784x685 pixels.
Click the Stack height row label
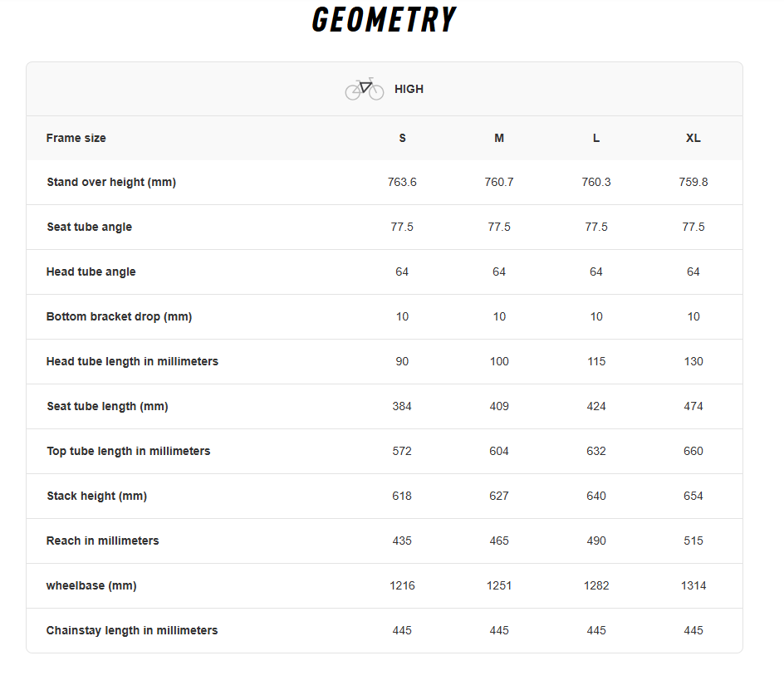pyautogui.click(x=97, y=496)
